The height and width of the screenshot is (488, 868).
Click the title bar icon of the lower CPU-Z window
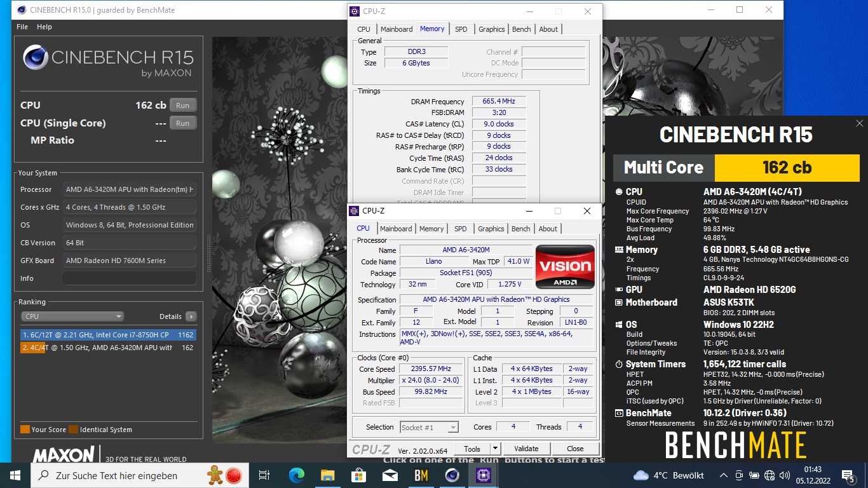(x=355, y=211)
